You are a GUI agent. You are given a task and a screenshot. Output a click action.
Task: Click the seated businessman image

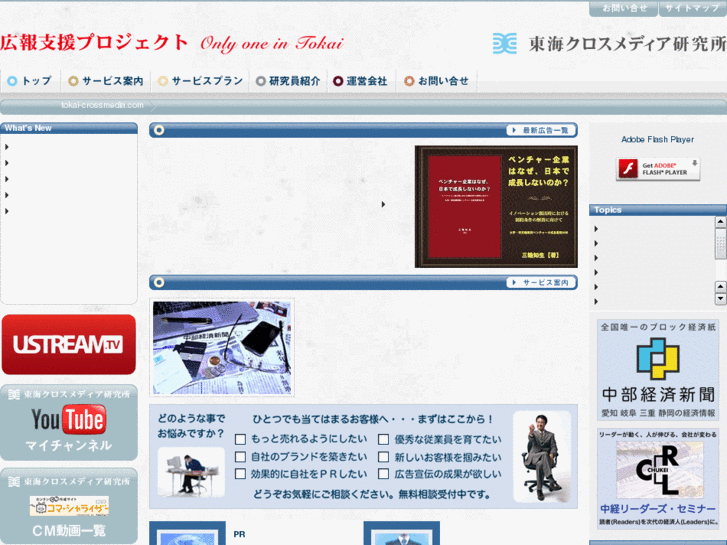click(x=542, y=457)
